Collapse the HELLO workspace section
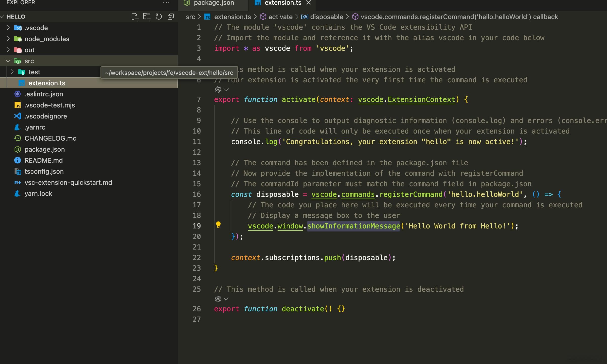This screenshot has width=607, height=364. (3, 17)
